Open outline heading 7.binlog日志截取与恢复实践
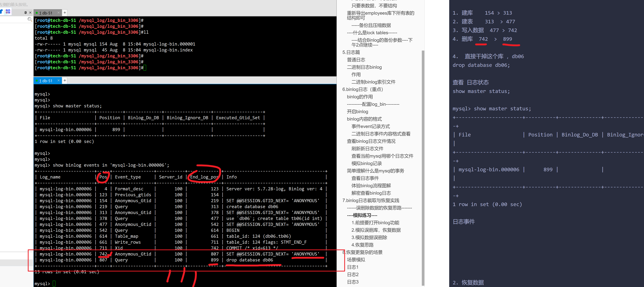Screen dimensions: 644x287 pyautogui.click(x=371, y=200)
